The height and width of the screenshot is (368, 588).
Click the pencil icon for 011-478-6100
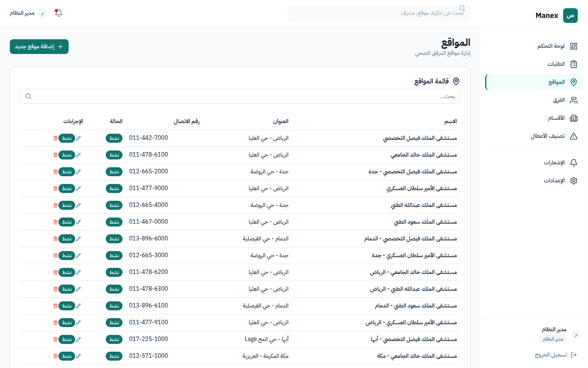click(78, 155)
